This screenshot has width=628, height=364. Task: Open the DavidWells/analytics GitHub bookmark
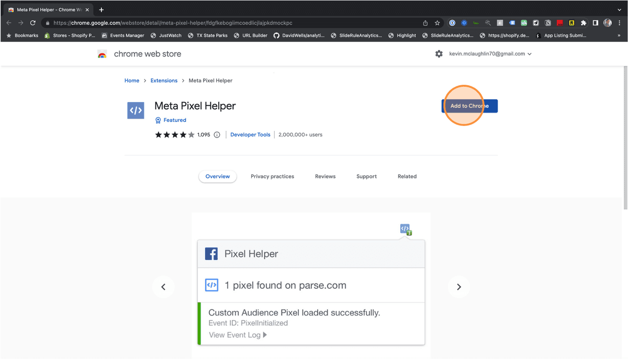tap(299, 36)
